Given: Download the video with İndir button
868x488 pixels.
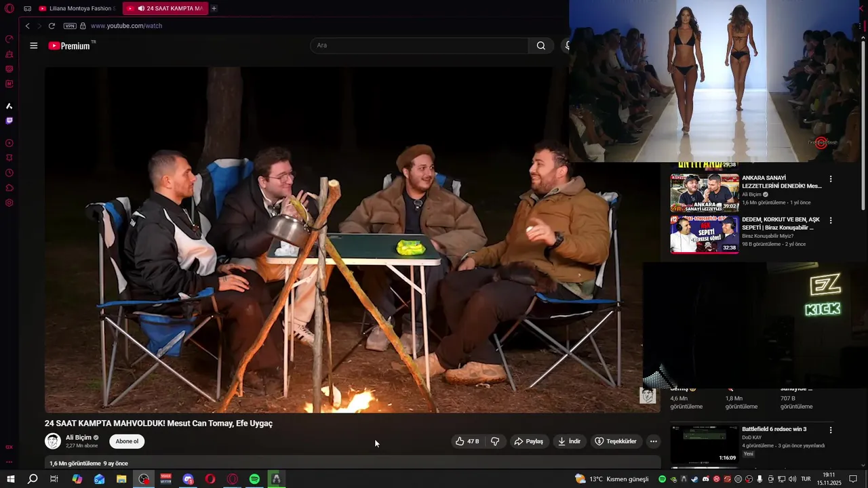Looking at the screenshot, I should tap(569, 441).
